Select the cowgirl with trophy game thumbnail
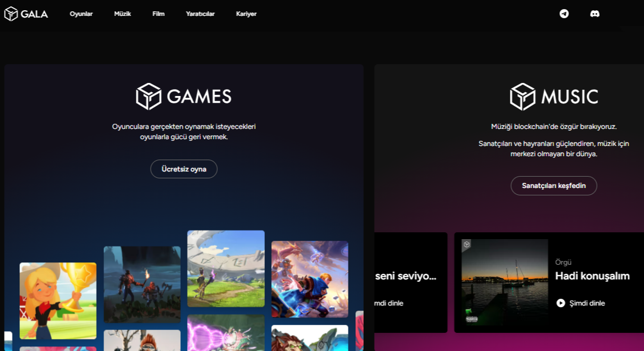The image size is (644, 351). [x=58, y=301]
